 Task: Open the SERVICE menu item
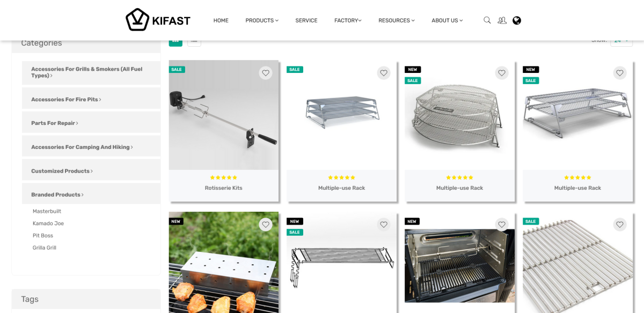click(x=306, y=20)
